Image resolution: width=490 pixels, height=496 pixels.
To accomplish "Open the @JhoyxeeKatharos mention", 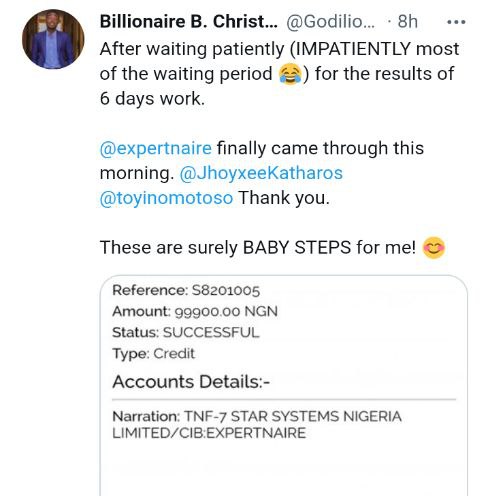I will pos(261,173).
